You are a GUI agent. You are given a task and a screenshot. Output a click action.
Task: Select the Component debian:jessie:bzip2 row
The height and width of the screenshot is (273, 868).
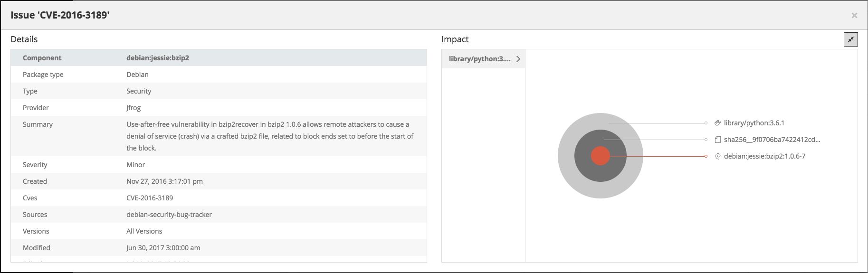point(219,58)
